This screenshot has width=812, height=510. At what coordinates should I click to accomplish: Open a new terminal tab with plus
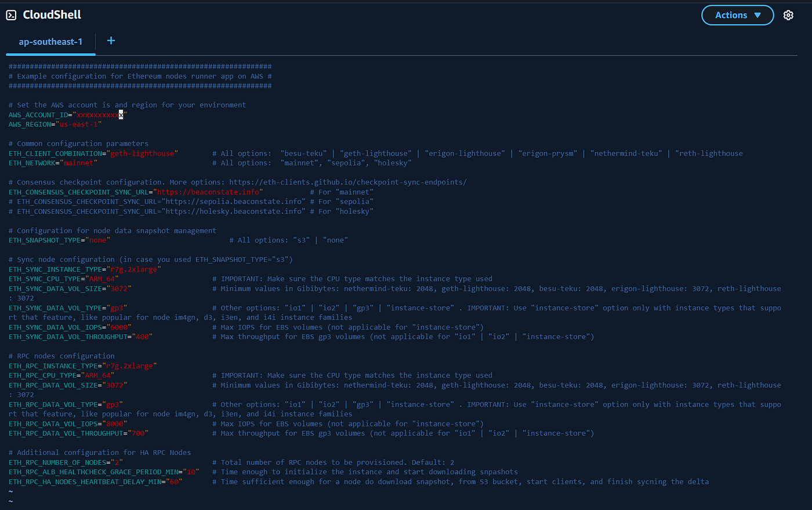pos(111,41)
